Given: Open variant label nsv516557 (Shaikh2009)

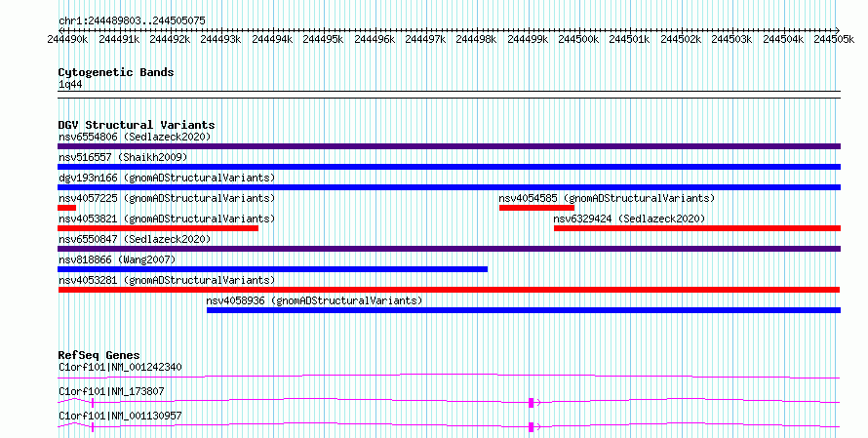Looking at the screenshot, I should coord(123,157).
